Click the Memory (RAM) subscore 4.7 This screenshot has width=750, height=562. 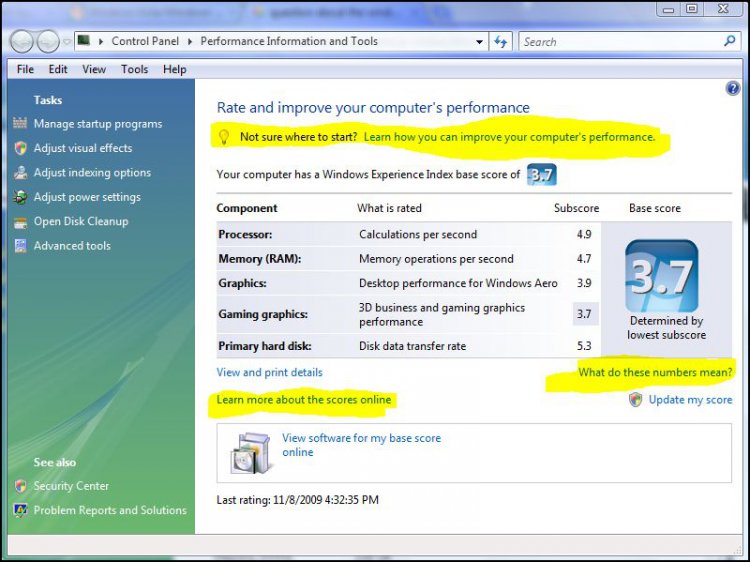584,259
